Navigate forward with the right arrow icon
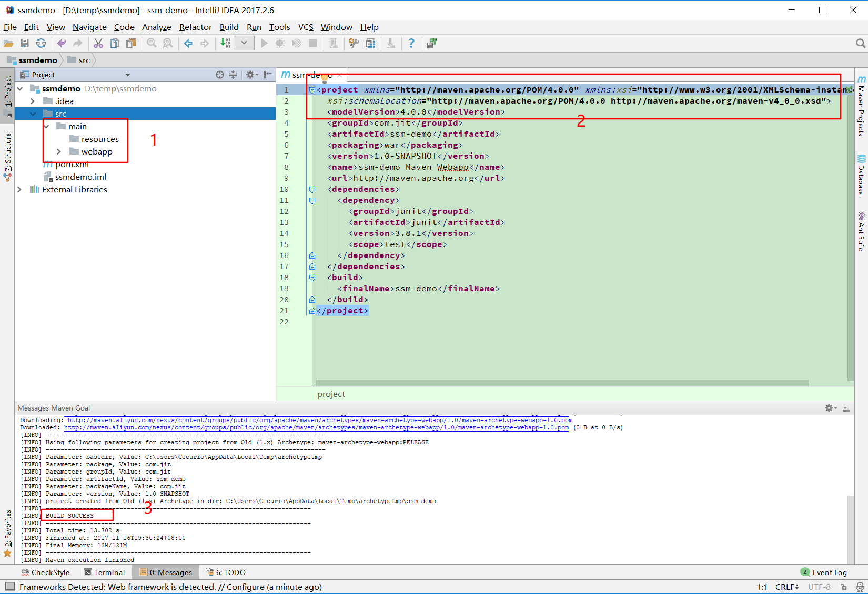The image size is (868, 594). point(205,44)
